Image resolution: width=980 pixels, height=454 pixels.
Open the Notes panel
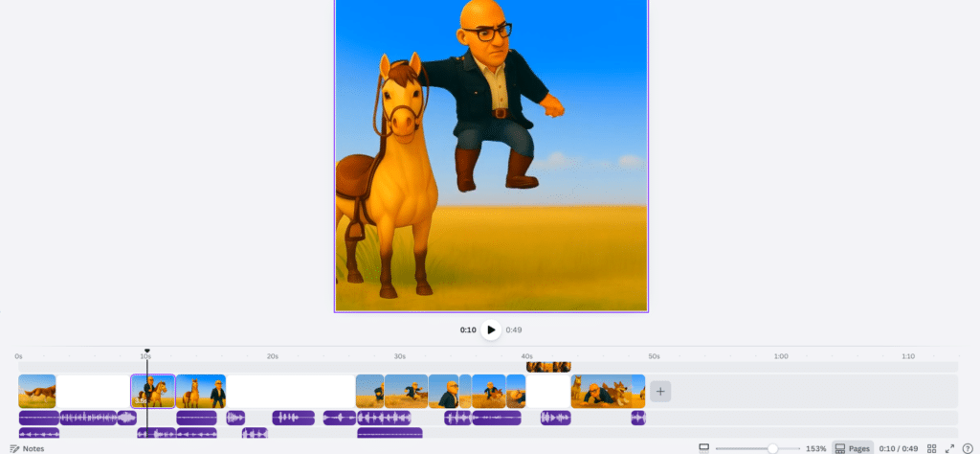[27, 448]
